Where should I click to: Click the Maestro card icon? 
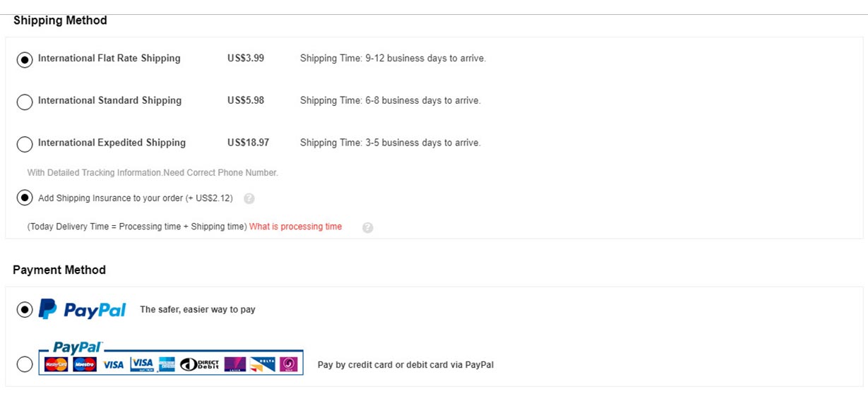tap(85, 364)
